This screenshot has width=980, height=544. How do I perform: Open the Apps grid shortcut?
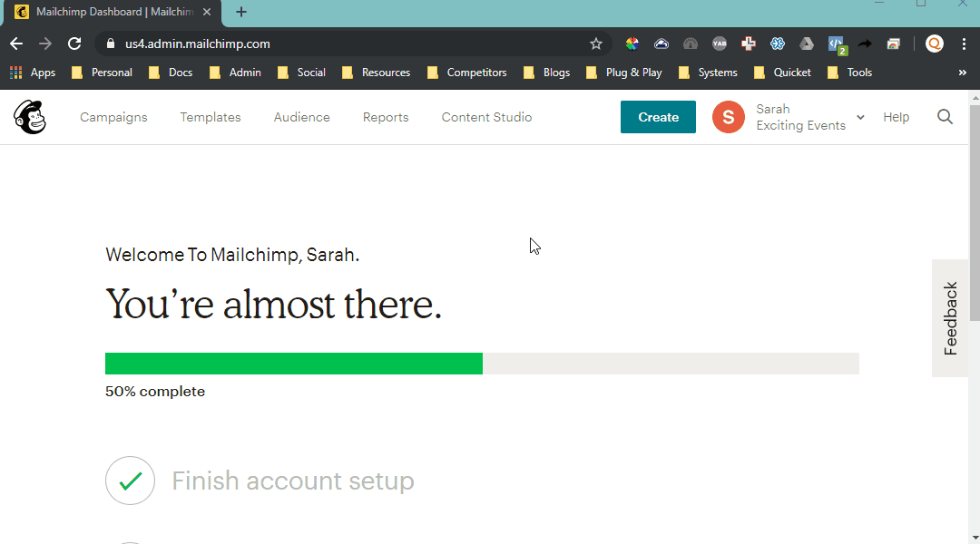coord(34,73)
